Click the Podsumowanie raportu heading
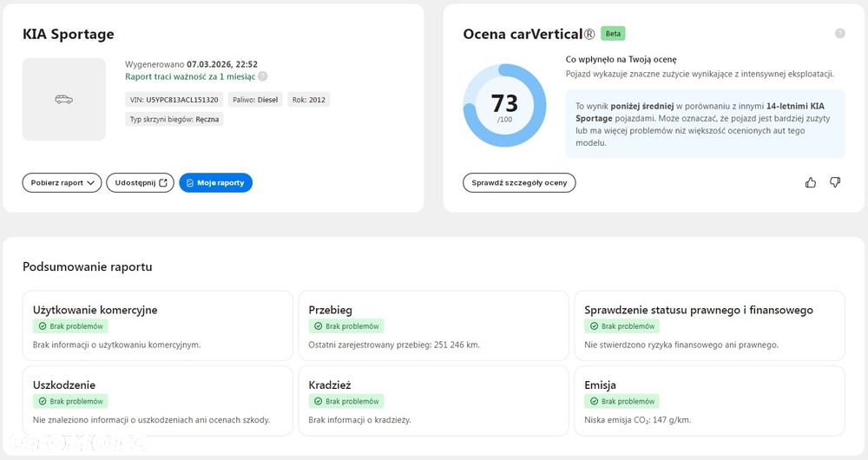 click(x=88, y=266)
